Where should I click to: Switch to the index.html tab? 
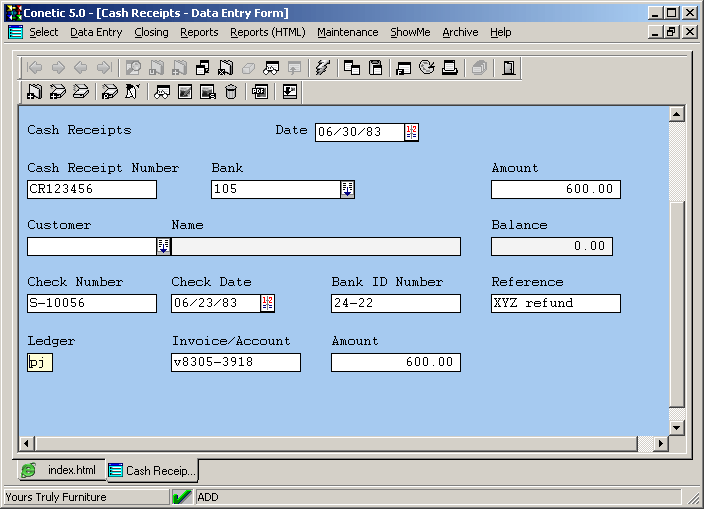pyautogui.click(x=60, y=470)
